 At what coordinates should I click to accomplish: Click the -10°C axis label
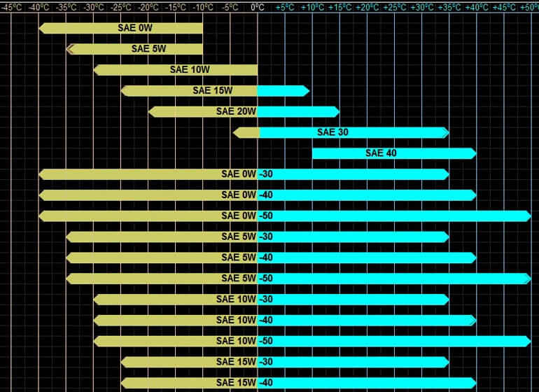pyautogui.click(x=203, y=7)
